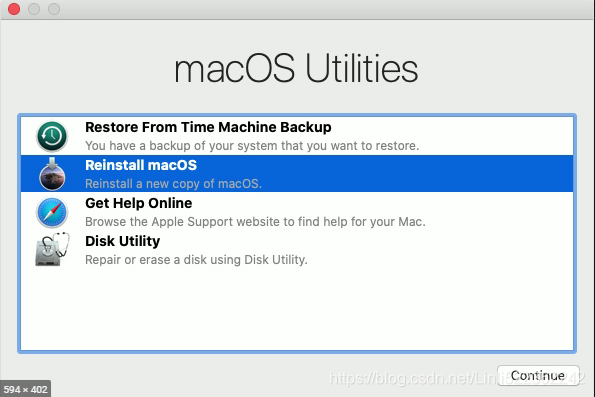Close the macOS Utilities window
Image resolution: width=595 pixels, height=397 pixels.
point(14,9)
